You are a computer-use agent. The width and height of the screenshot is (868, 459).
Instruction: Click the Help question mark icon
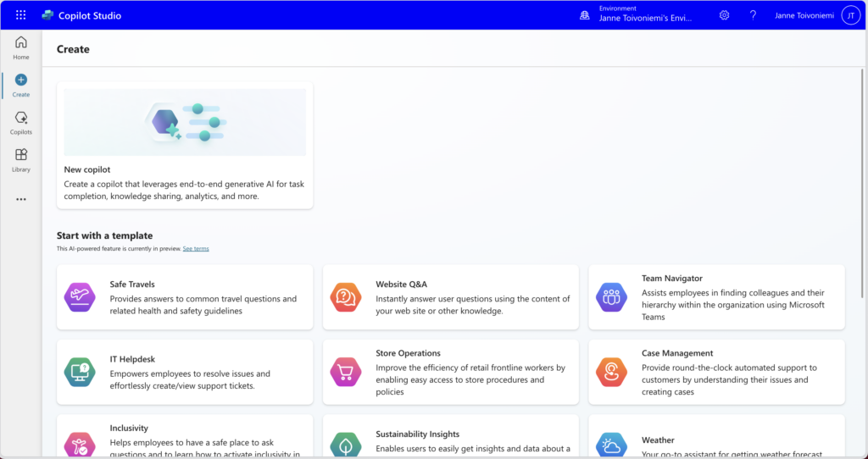point(753,15)
